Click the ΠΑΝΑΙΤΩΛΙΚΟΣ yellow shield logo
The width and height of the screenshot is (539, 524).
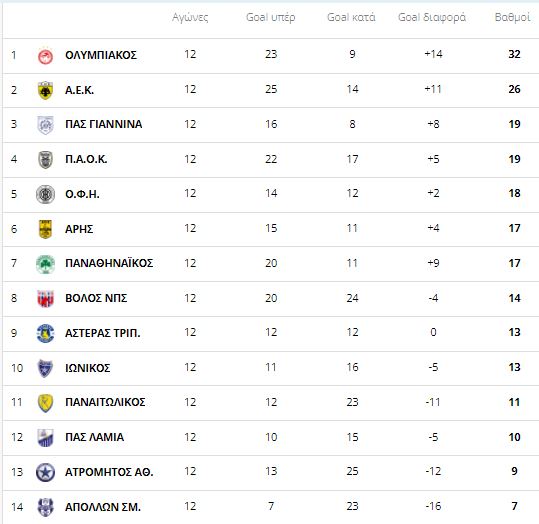45,403
